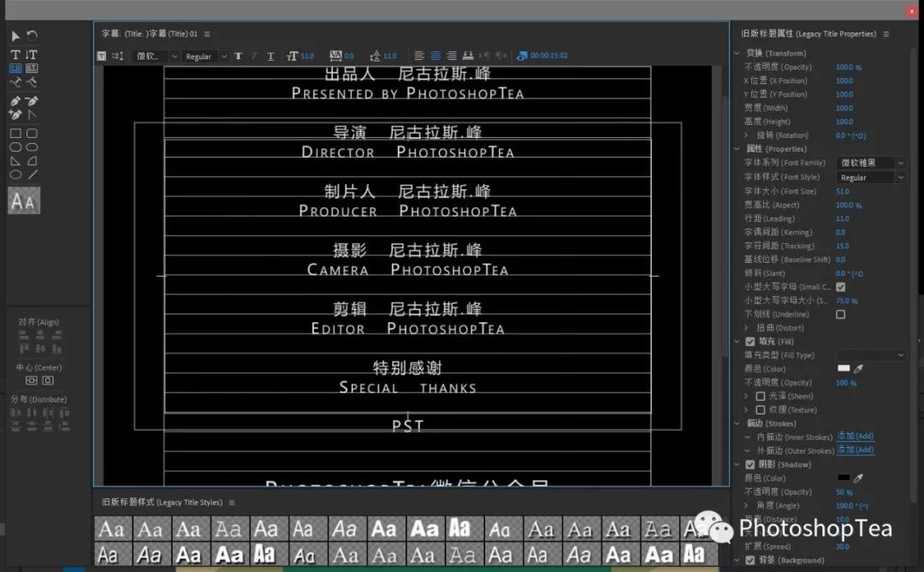Select the Area Type tool

[15, 69]
